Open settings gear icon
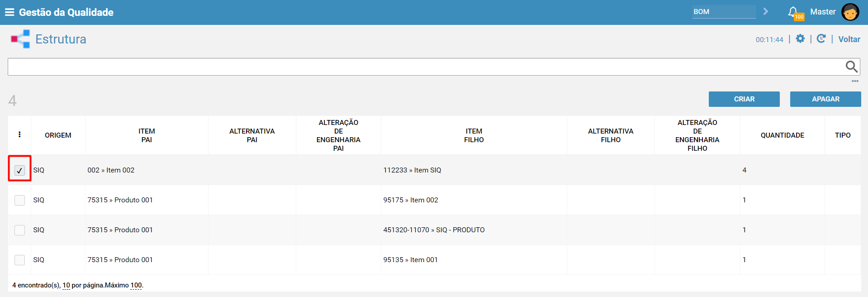This screenshot has width=868, height=297. coord(800,39)
